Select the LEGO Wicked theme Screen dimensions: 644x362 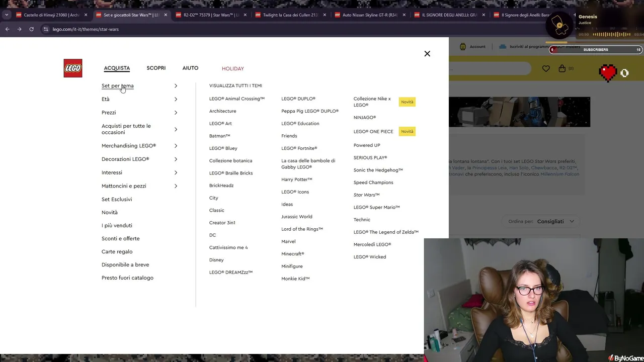pyautogui.click(x=370, y=257)
